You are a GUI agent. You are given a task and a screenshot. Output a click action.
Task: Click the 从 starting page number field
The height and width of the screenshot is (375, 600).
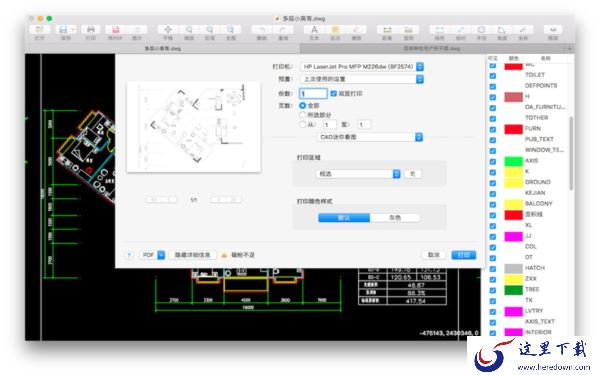(329, 124)
